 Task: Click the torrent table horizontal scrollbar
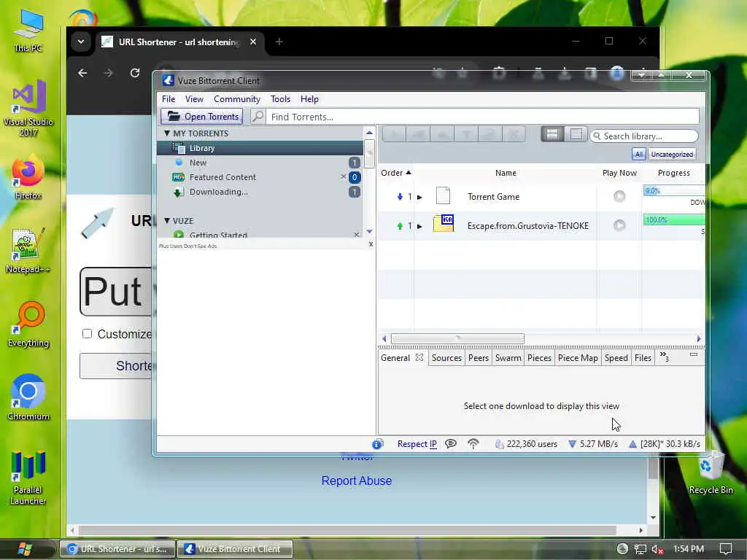(x=457, y=338)
